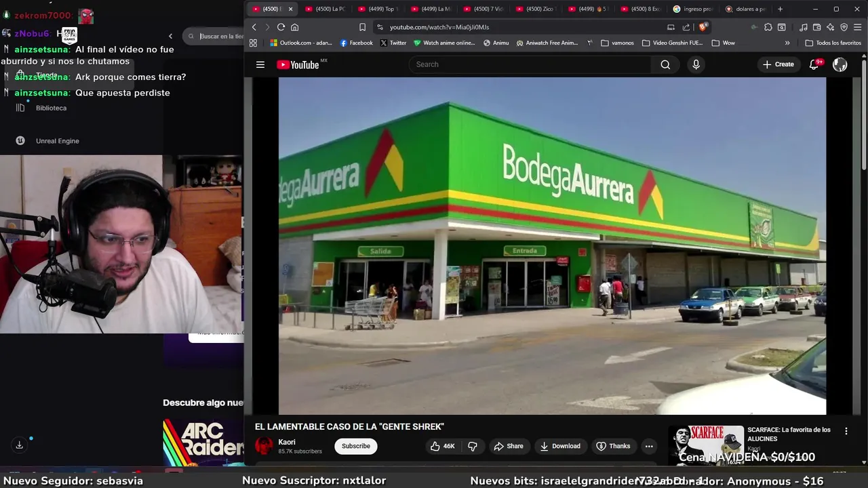Open the YouTube account avatar menu

(840, 64)
